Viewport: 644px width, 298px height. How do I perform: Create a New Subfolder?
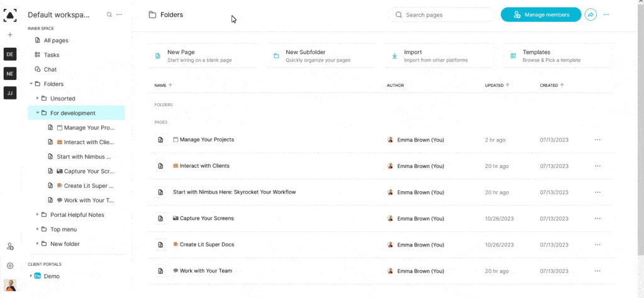[x=321, y=56]
